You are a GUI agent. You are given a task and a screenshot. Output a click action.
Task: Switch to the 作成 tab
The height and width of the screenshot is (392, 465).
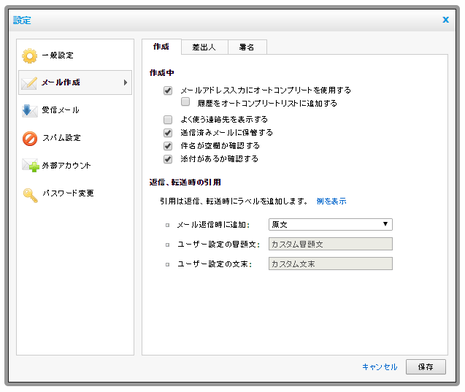point(161,47)
